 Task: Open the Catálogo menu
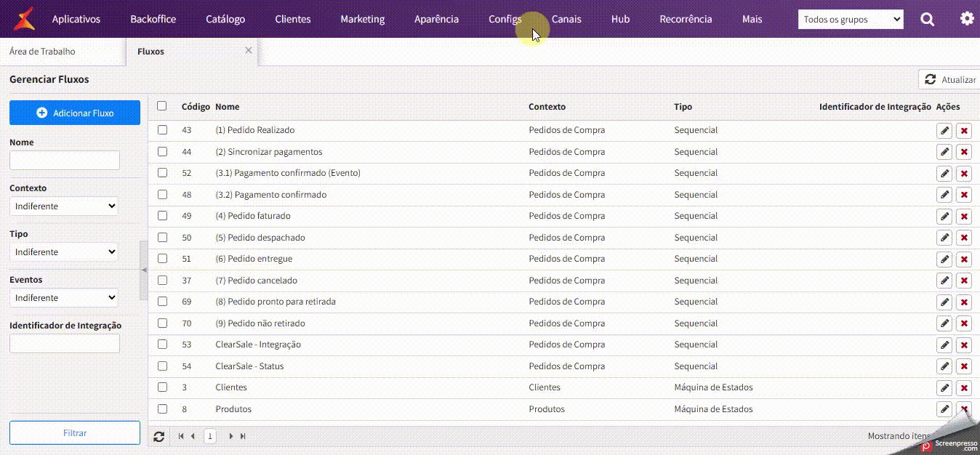click(x=225, y=20)
